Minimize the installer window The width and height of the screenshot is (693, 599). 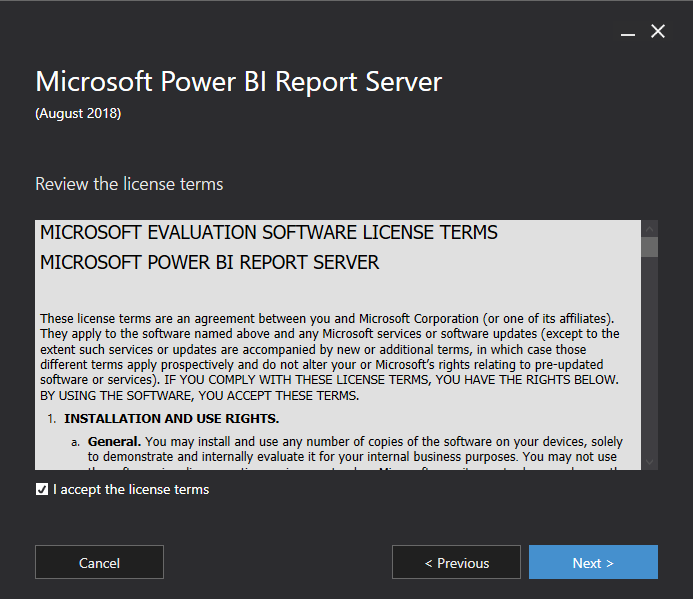tap(627, 33)
